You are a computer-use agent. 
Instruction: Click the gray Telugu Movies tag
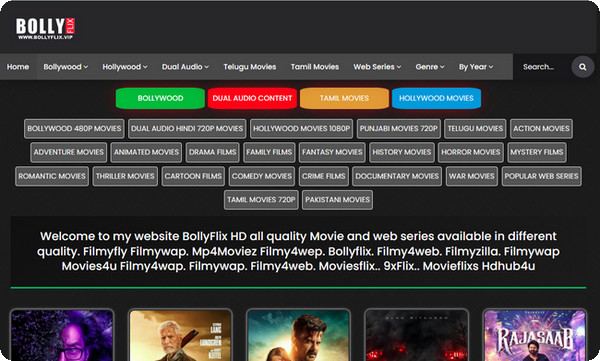point(475,129)
